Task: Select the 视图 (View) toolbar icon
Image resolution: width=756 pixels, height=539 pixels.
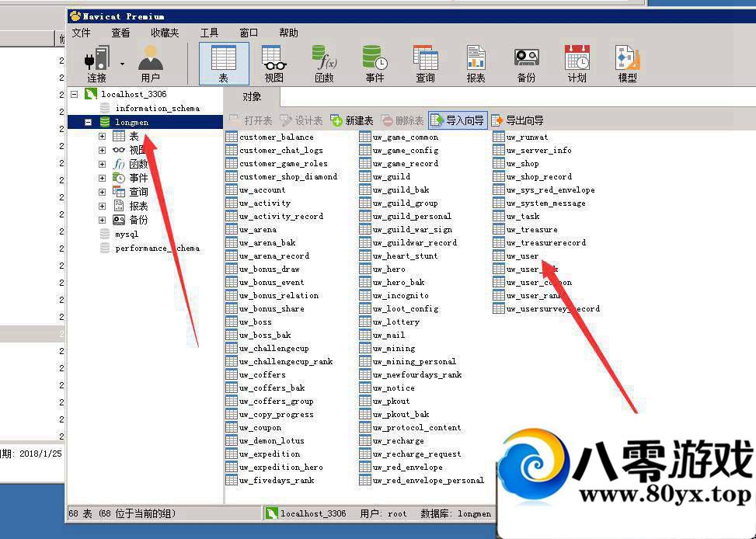Action: (x=273, y=64)
